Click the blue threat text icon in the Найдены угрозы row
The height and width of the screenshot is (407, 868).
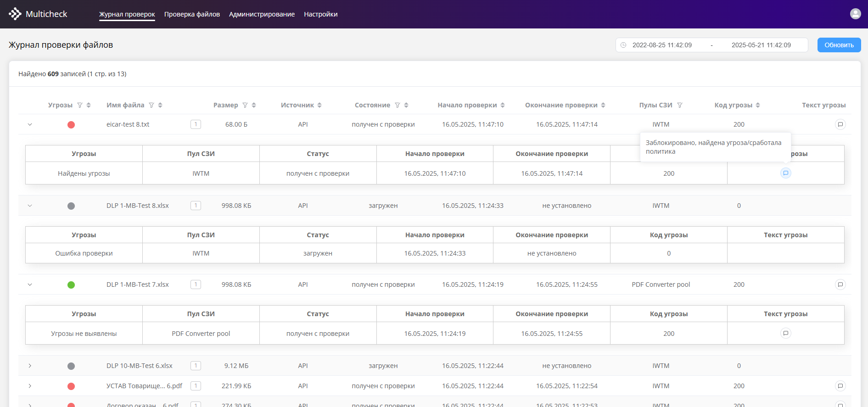[786, 173]
